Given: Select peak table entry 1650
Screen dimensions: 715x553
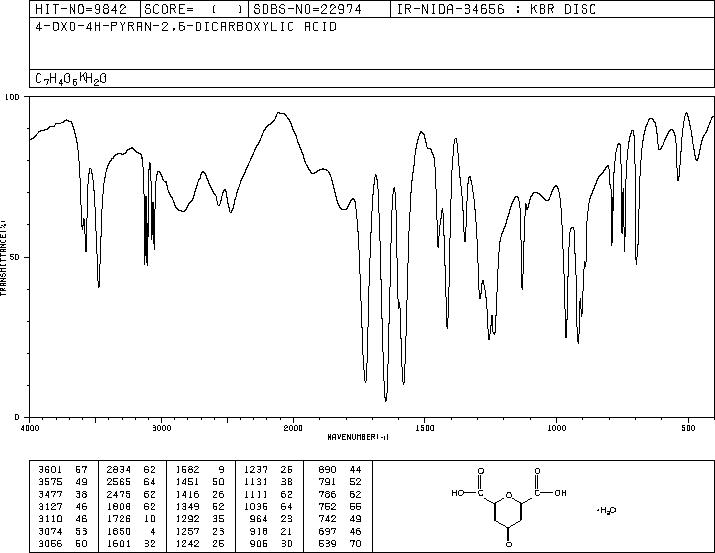Looking at the screenshot, I should click(131, 532).
